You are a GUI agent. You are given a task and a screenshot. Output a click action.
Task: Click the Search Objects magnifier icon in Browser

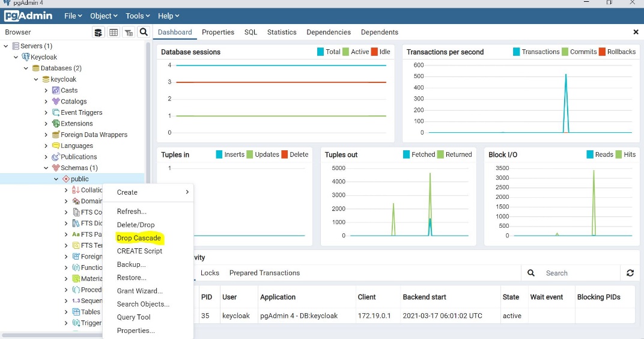(144, 32)
